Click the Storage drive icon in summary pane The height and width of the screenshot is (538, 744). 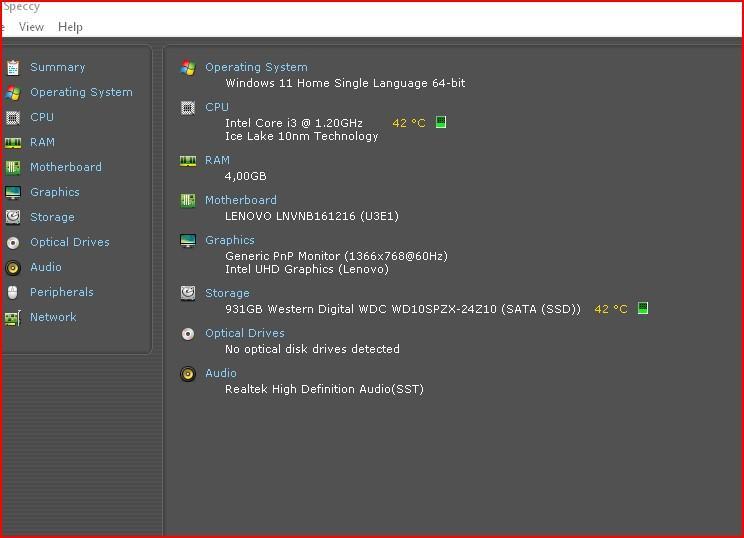pyautogui.click(x=188, y=293)
